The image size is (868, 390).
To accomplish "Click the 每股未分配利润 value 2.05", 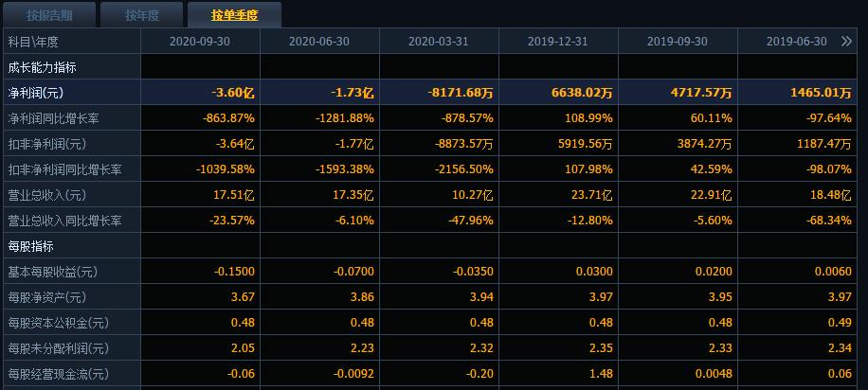I will (244, 348).
